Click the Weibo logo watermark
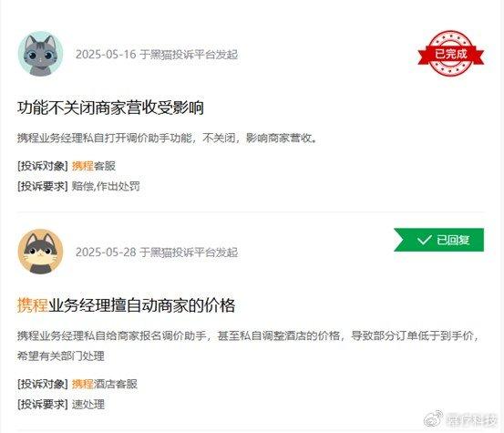The height and width of the screenshot is (433, 504). click(434, 419)
